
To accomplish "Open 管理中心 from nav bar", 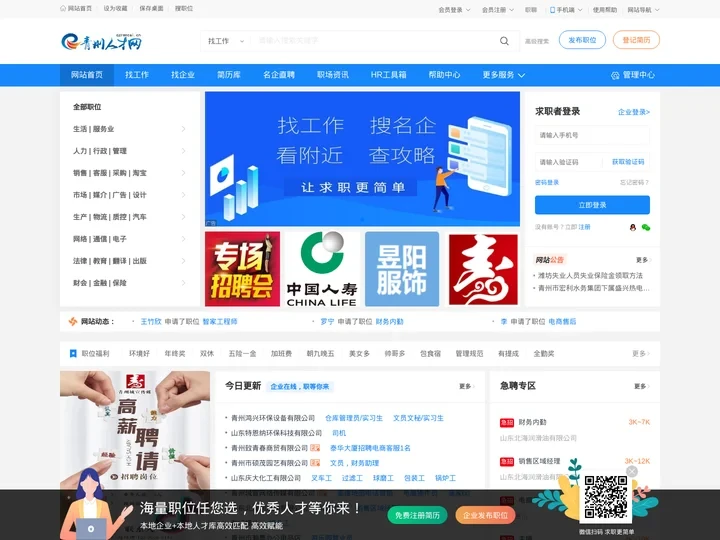I will (x=633, y=75).
